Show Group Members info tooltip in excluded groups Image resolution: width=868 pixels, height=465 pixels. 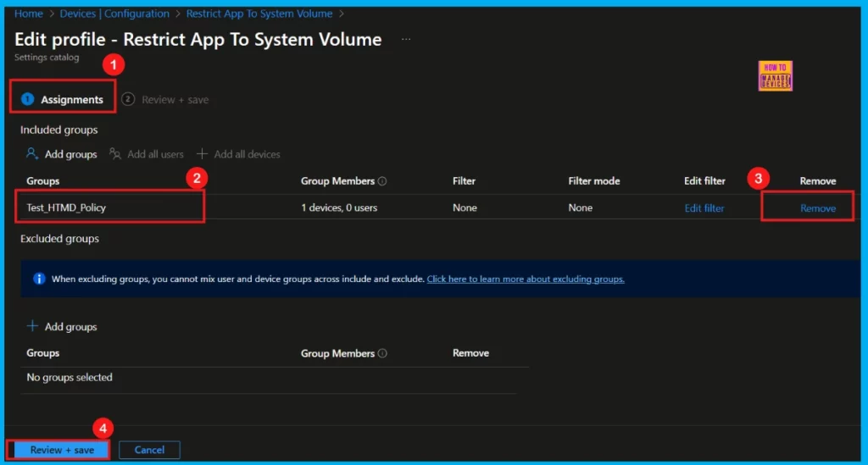pos(382,353)
